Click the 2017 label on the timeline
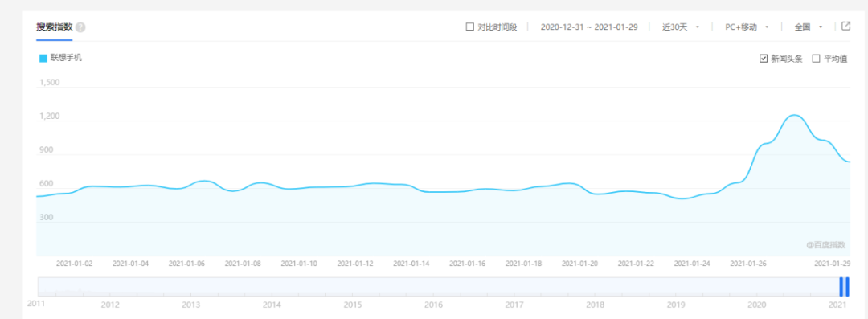The image size is (868, 319). (514, 305)
